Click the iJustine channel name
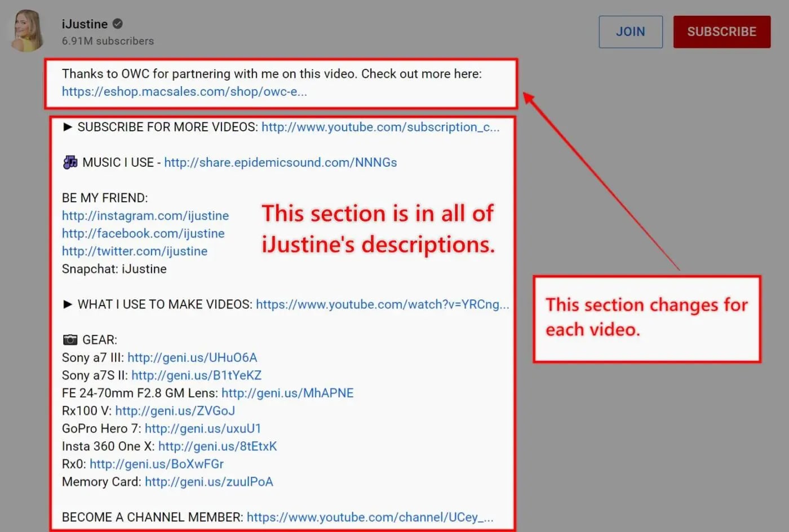Screen dimensions: 789x532 point(84,24)
